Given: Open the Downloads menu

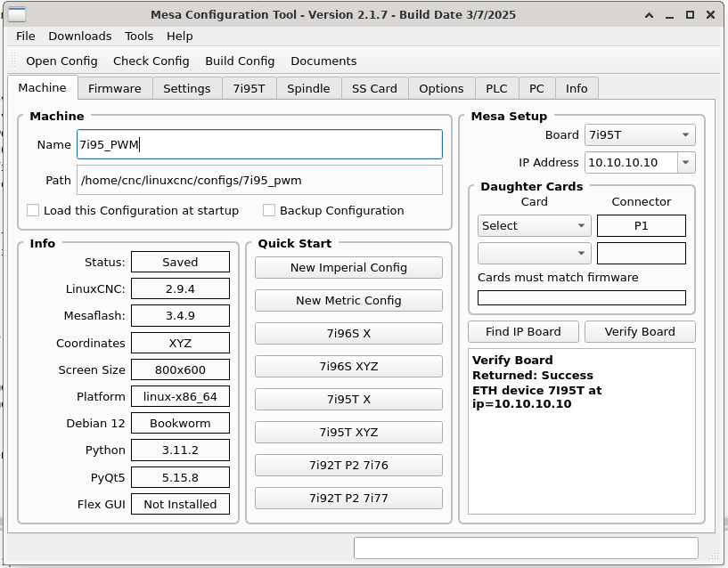Looking at the screenshot, I should click(x=80, y=37).
